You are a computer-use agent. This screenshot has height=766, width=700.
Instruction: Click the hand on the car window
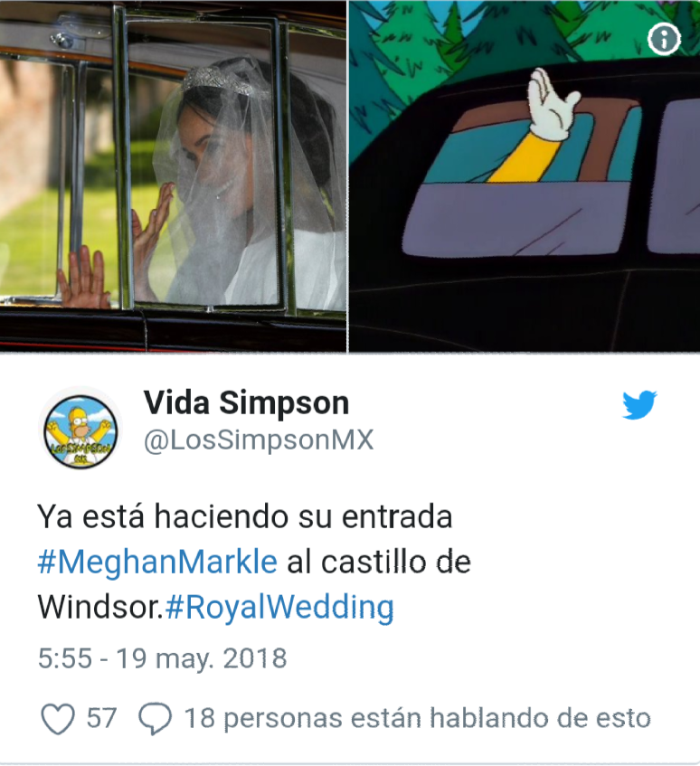[84, 277]
